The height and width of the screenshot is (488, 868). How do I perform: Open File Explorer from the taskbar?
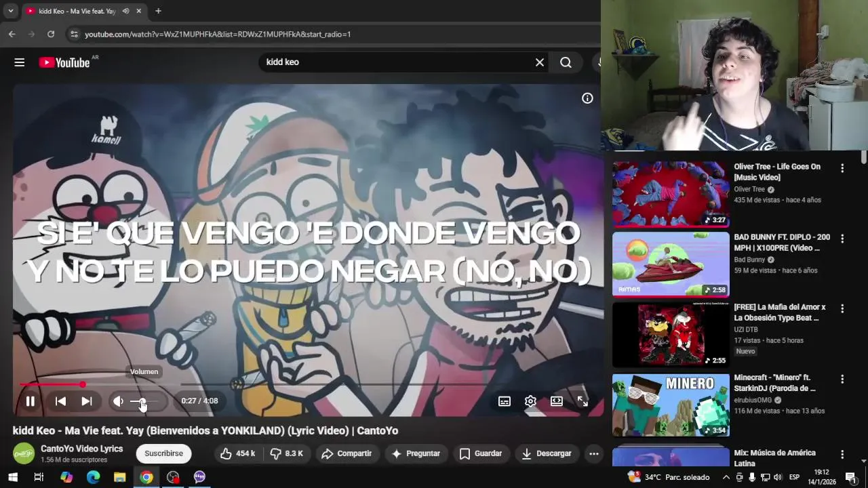point(119,477)
